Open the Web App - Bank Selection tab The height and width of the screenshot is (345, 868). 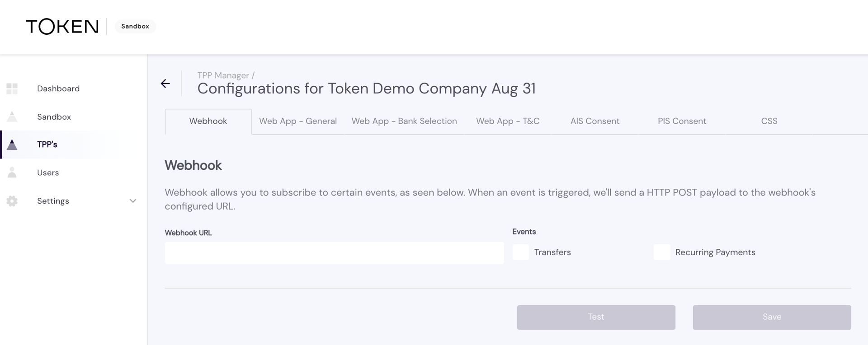404,121
